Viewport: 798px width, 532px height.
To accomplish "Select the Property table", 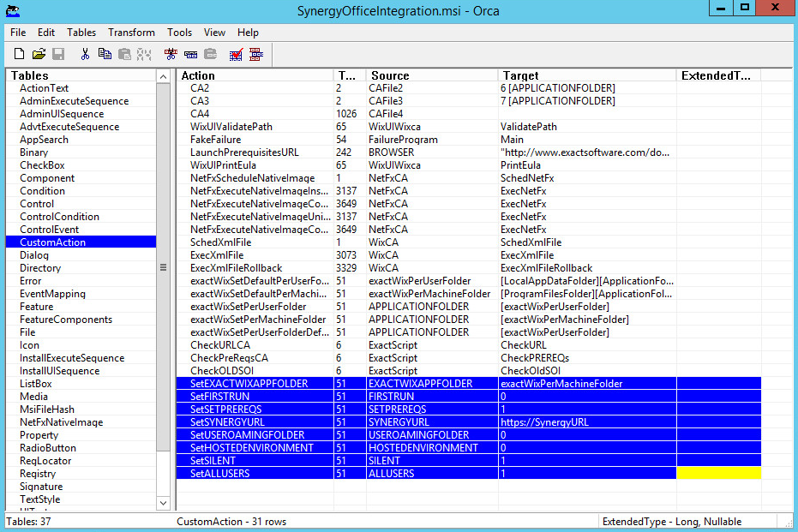I will (x=39, y=435).
